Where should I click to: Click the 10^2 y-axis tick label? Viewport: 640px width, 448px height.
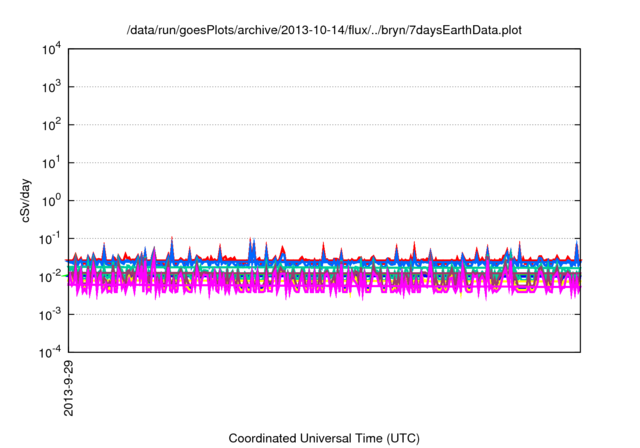[x=51, y=125]
